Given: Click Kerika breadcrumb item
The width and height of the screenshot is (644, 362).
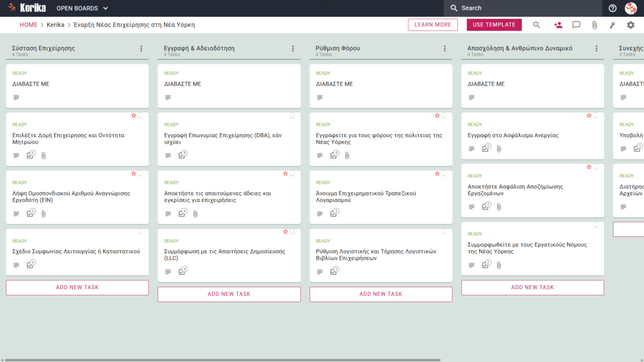Looking at the screenshot, I should (55, 25).
